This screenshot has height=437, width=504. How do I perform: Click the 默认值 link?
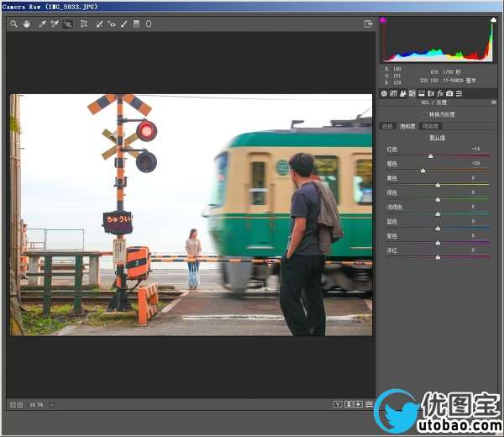(438, 138)
